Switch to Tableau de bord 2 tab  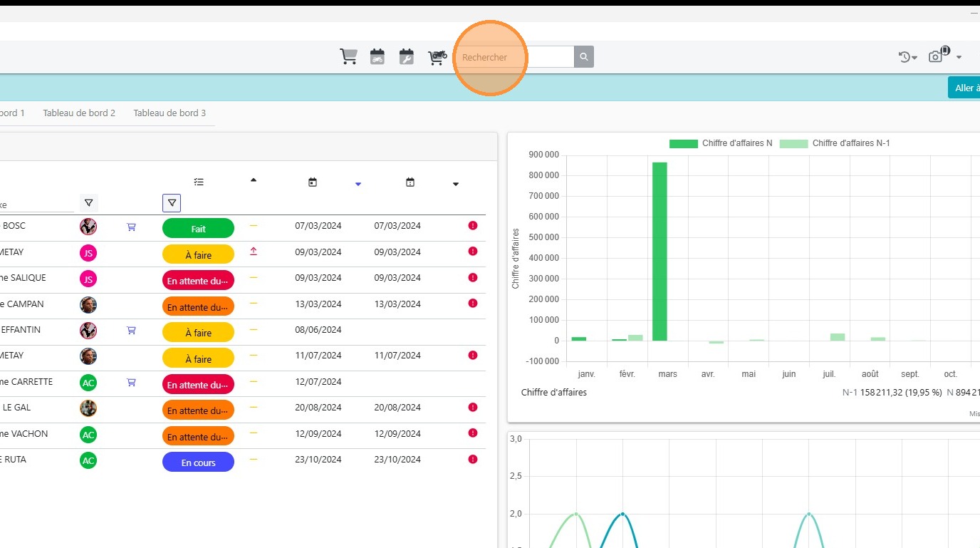[x=79, y=113]
